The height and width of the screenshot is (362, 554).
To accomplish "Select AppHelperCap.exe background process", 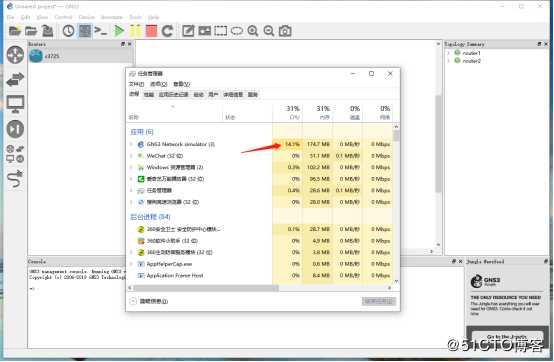I will point(260,264).
